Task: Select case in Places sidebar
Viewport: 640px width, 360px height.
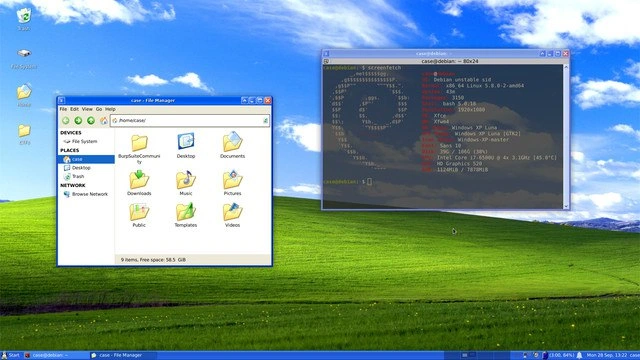Action: click(x=86, y=159)
